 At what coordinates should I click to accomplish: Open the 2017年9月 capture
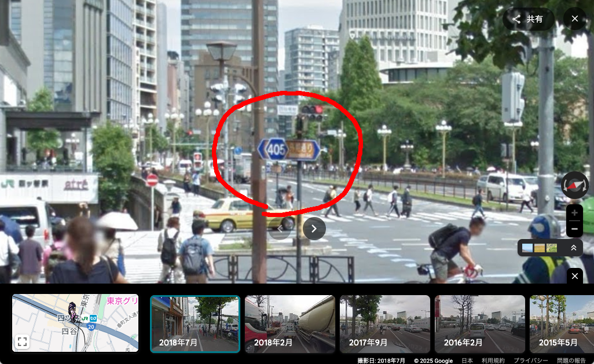pyautogui.click(x=385, y=323)
